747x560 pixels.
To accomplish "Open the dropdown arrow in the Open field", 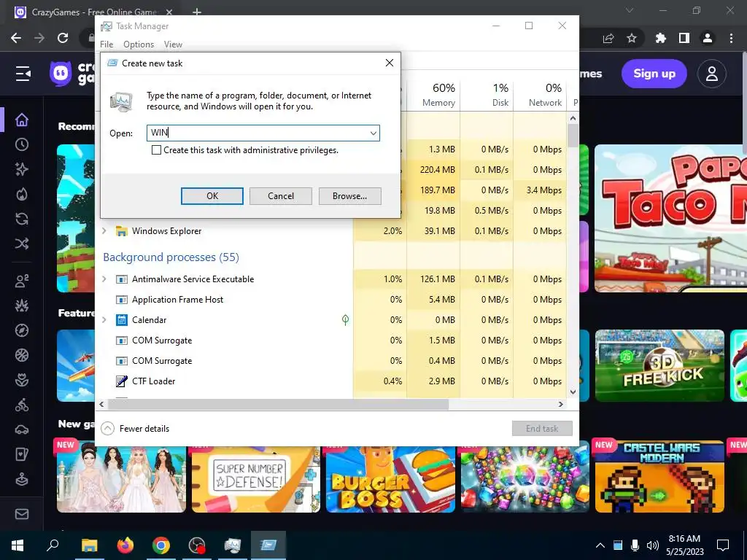I will (373, 133).
